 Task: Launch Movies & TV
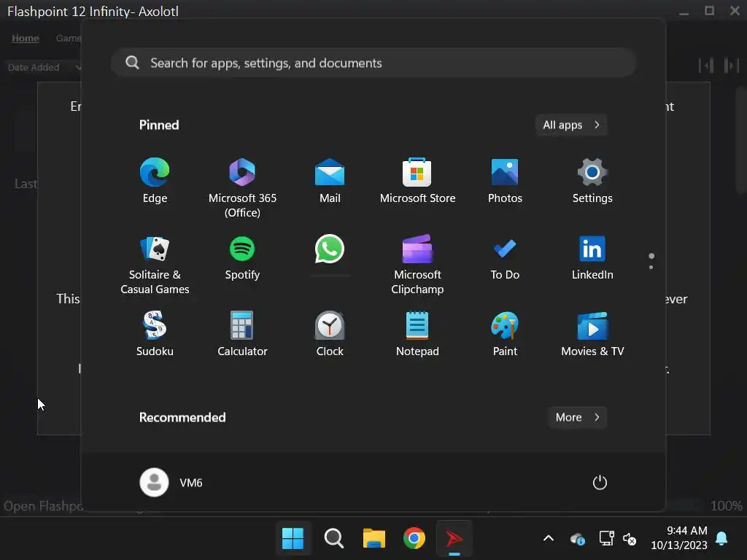592,334
